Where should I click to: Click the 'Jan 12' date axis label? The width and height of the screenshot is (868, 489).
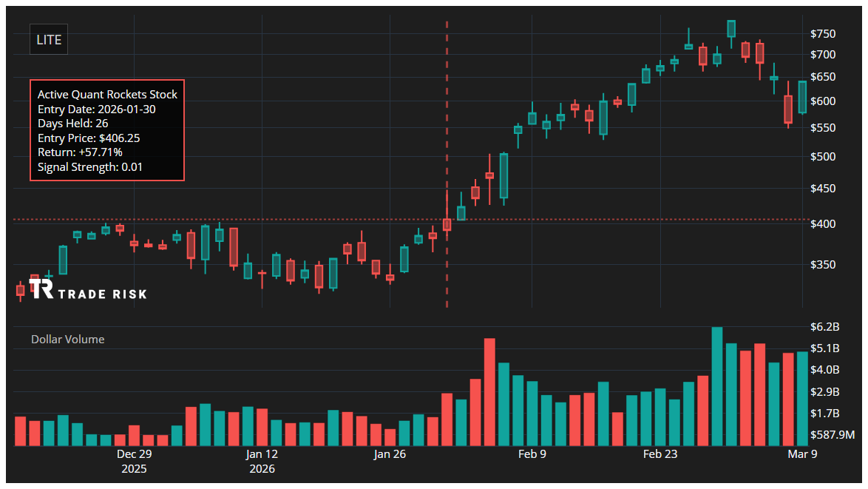click(x=262, y=454)
